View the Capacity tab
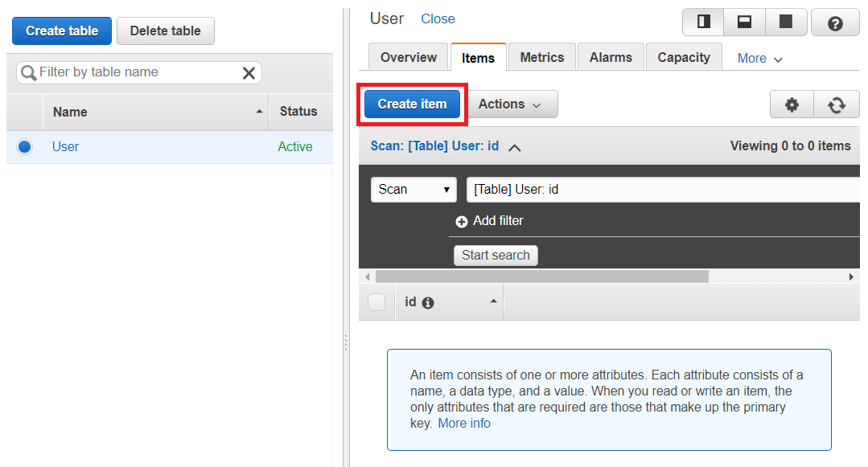This screenshot has width=868, height=467. tap(684, 57)
